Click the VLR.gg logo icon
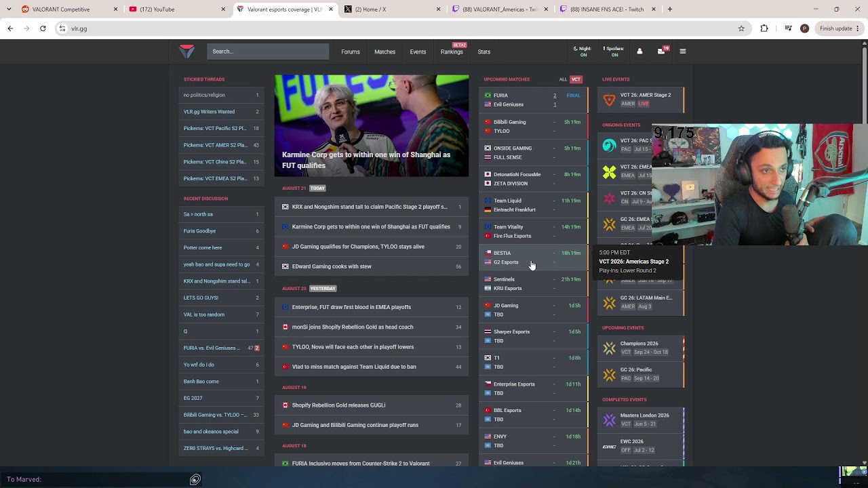868x488 pixels. click(x=187, y=52)
